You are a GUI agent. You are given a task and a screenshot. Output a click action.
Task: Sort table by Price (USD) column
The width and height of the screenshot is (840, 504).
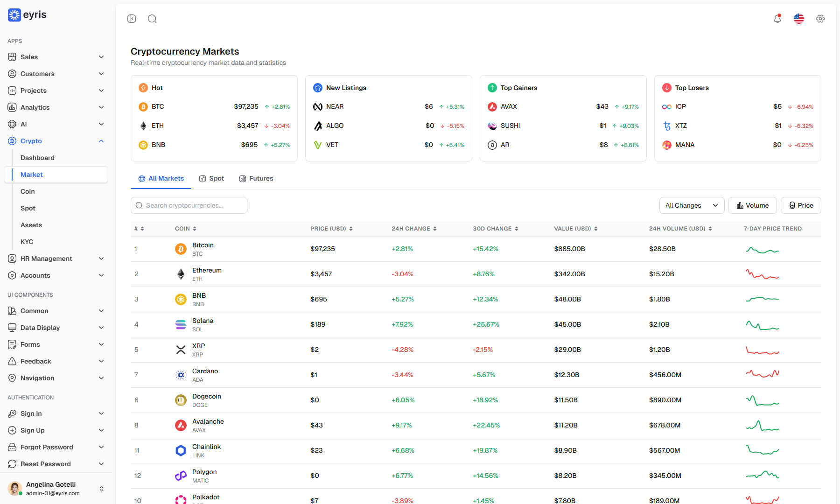(332, 229)
